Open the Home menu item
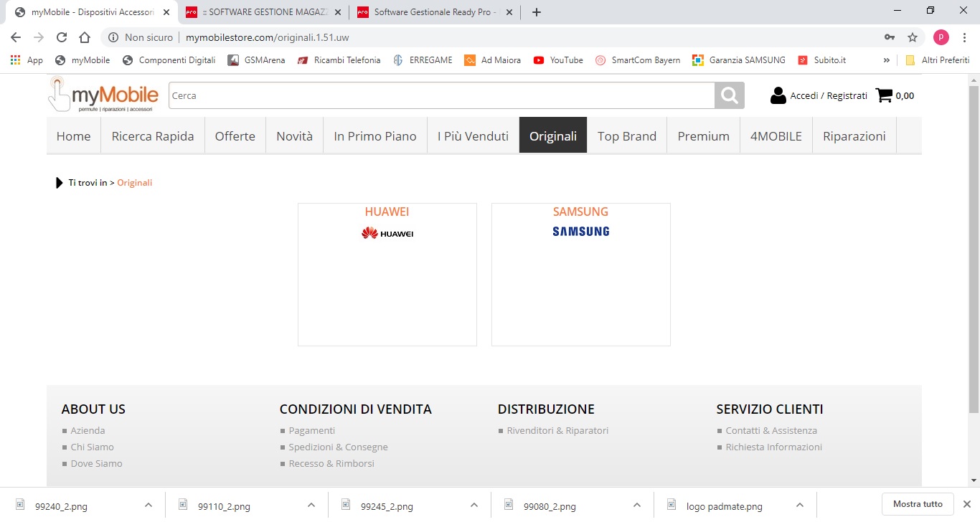980x522 pixels. click(x=74, y=136)
